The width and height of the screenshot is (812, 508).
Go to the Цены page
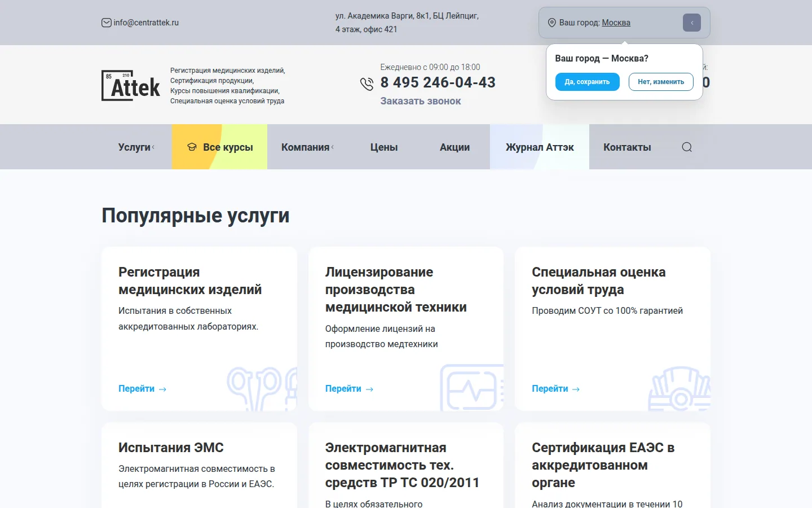click(x=384, y=147)
